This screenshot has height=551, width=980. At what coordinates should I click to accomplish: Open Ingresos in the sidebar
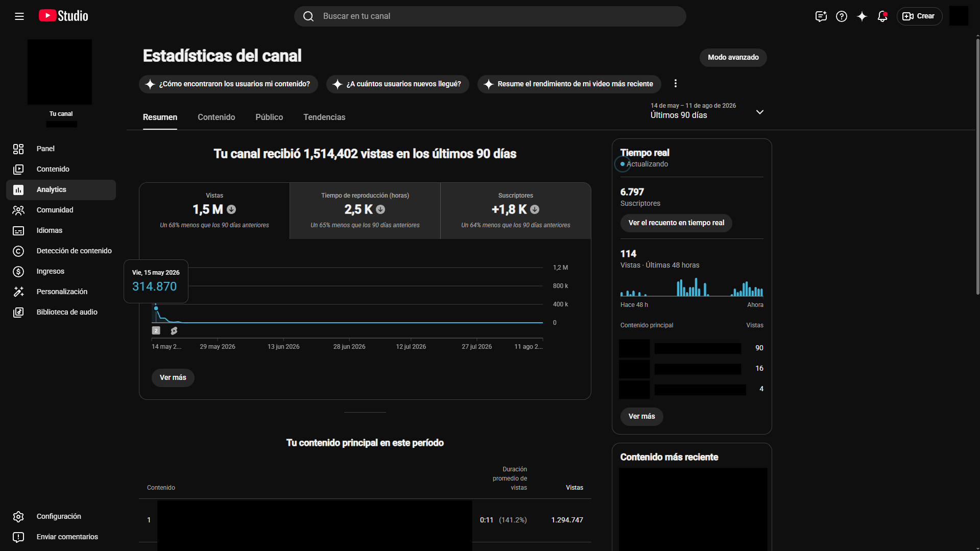(61, 271)
